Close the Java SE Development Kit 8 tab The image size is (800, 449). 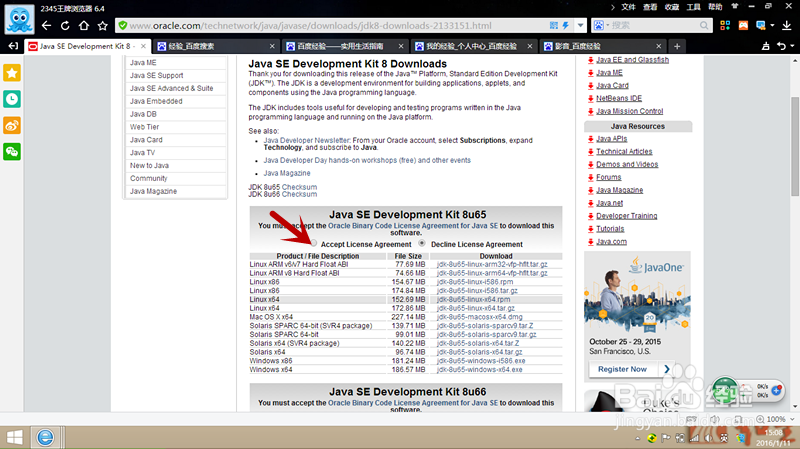[x=143, y=46]
